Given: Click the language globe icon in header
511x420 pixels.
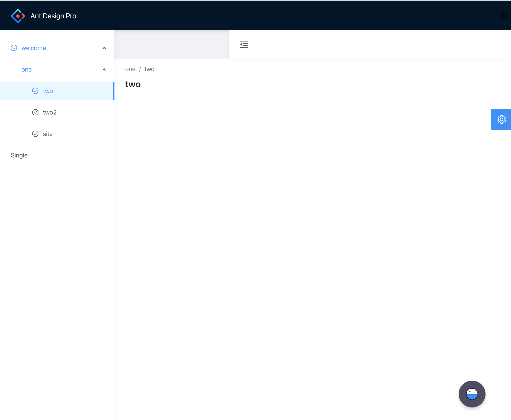Looking at the screenshot, I should pos(503,16).
